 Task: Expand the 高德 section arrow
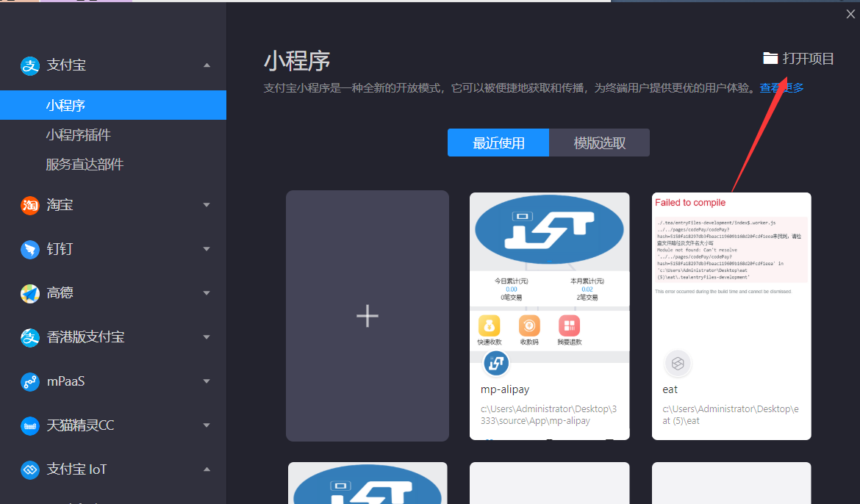[x=207, y=293]
